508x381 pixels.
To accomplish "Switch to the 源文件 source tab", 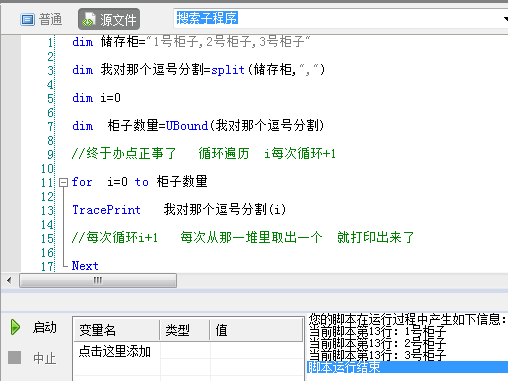I will (109, 19).
